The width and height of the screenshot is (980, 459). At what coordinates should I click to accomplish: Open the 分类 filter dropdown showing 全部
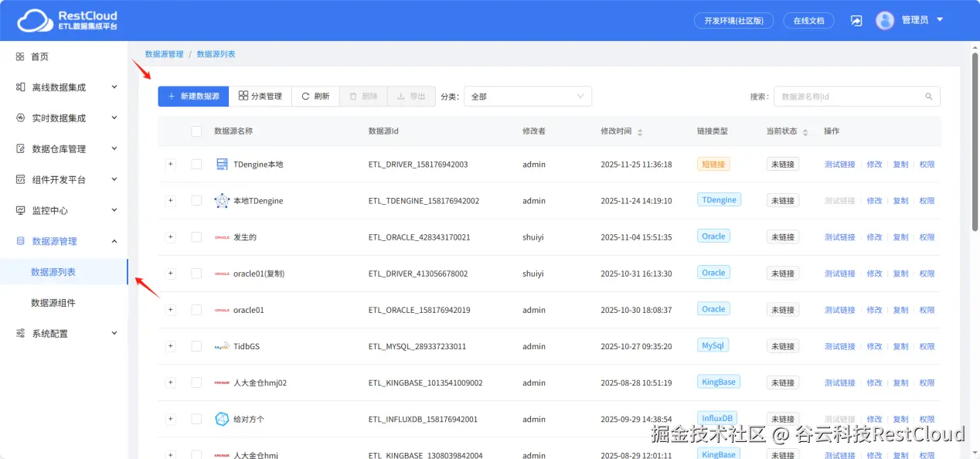tap(528, 96)
